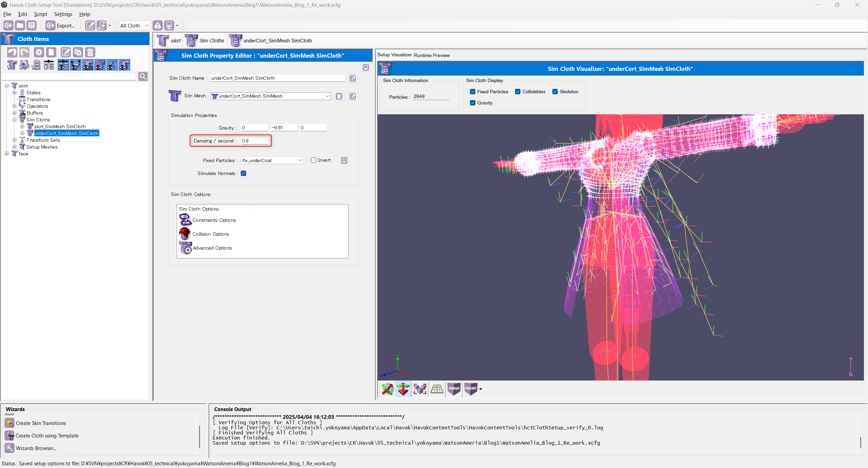The image size is (868, 468).
Task: Toggle the Simulate Normals checkbox
Action: coord(243,173)
